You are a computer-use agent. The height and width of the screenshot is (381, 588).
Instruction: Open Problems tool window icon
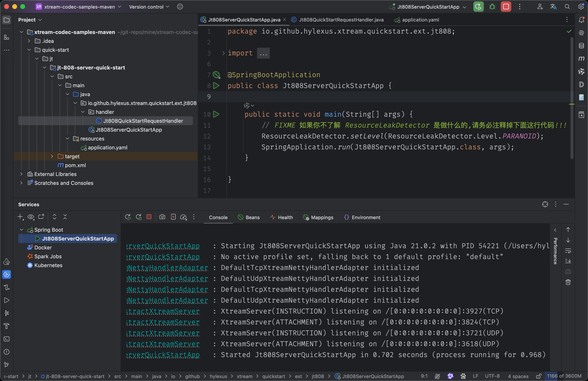6,352
